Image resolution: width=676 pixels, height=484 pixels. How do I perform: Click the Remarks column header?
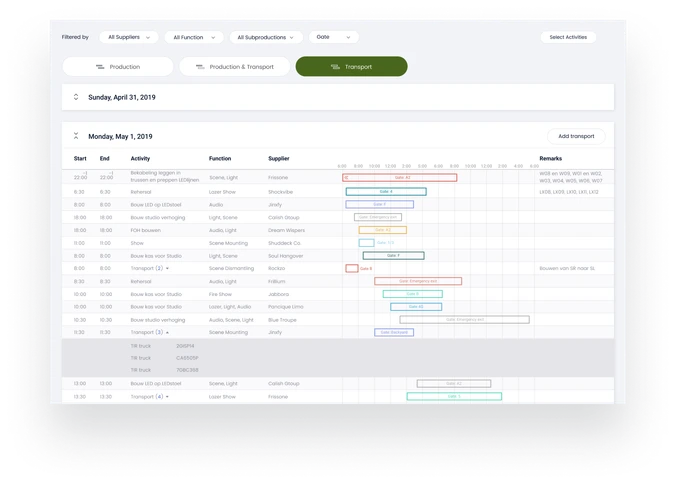[x=551, y=159]
